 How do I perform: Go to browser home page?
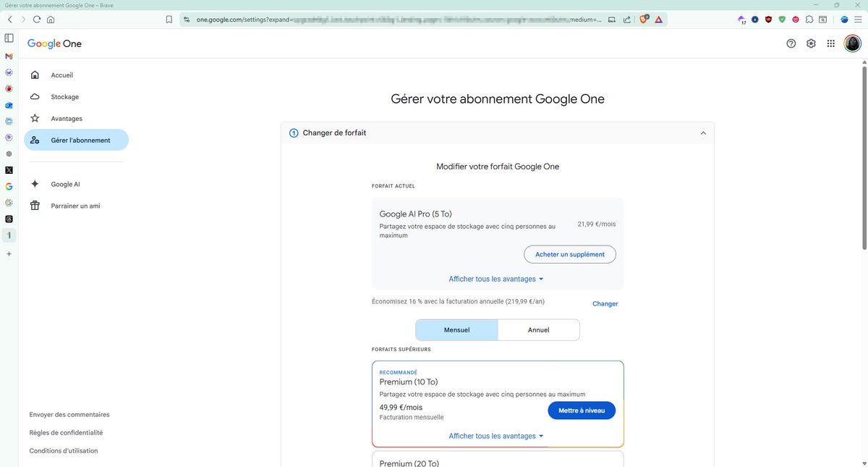tap(51, 20)
